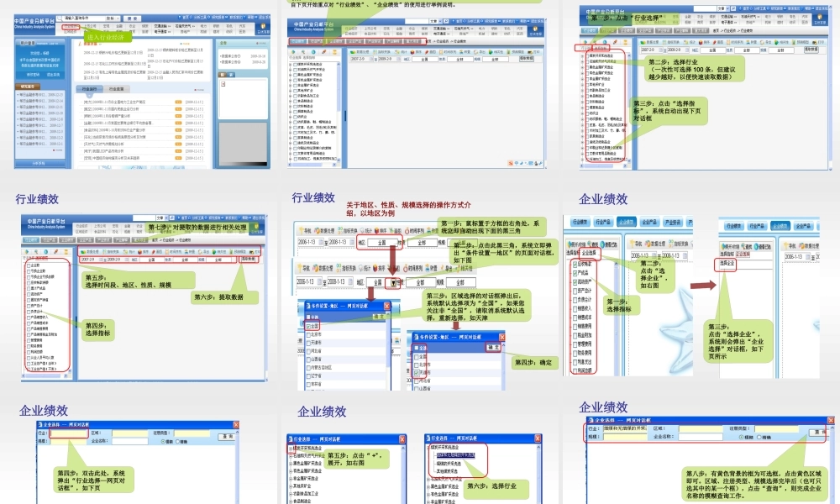Switch to the 产业资讯 tab
Viewport: 840px width, 504px height.
click(673, 222)
